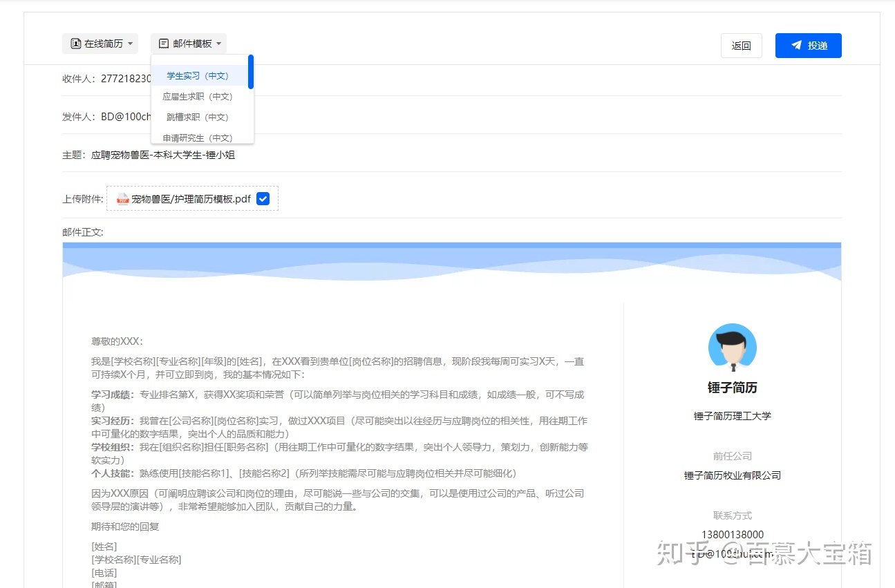Click the 主题 subject line

tap(164, 155)
